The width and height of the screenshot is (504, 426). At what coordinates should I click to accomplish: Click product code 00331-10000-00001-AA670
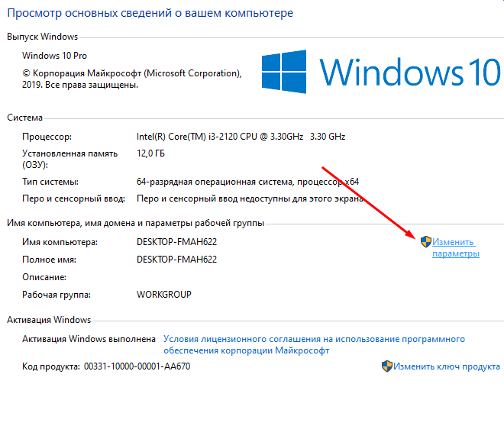(137, 366)
